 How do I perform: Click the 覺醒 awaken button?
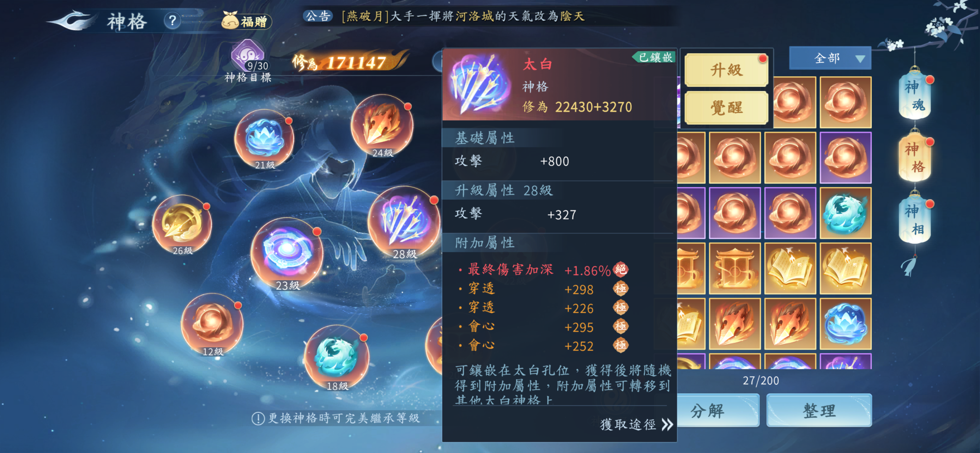[726, 107]
